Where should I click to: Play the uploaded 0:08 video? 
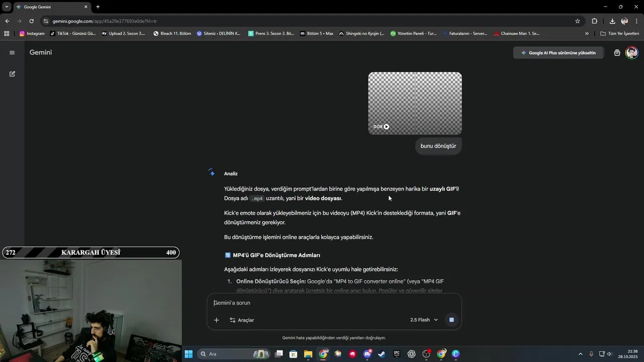point(386,127)
